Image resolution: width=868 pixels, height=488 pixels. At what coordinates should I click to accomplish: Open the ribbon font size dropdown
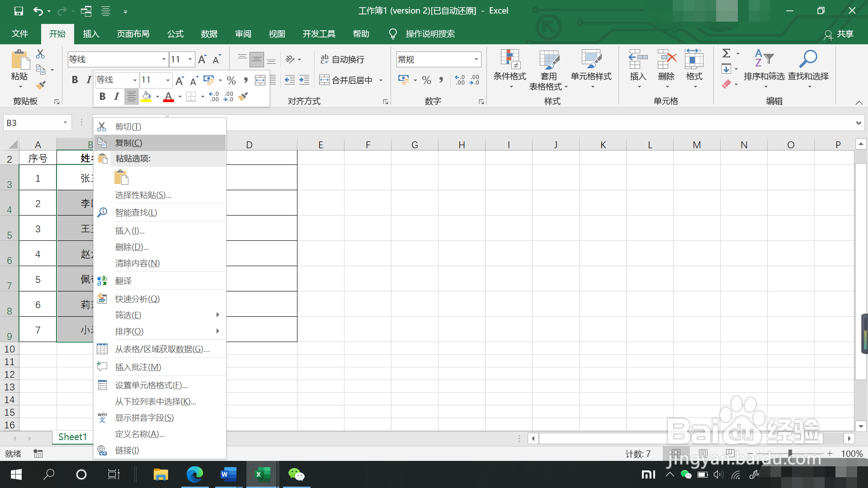click(x=190, y=59)
